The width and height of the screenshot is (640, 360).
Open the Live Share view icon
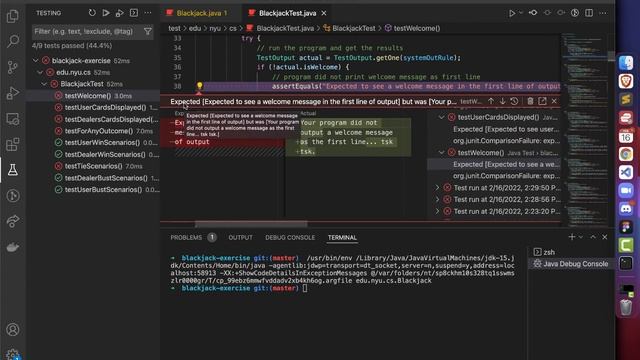[x=13, y=221]
